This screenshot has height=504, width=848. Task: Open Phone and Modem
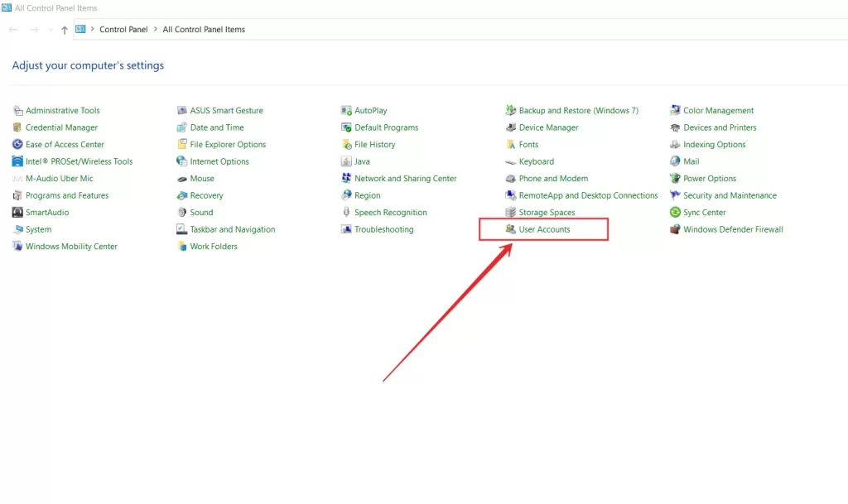click(x=553, y=178)
